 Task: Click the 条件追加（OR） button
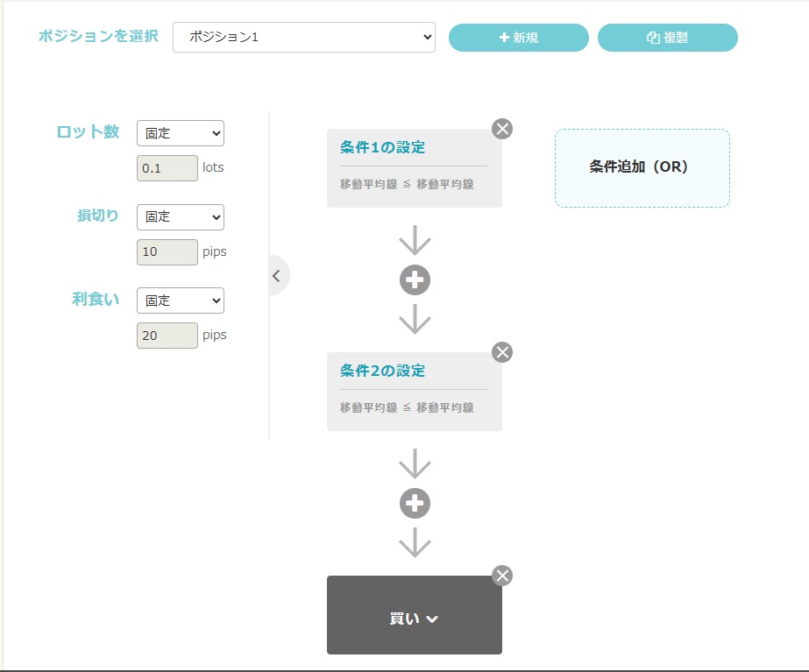point(641,167)
